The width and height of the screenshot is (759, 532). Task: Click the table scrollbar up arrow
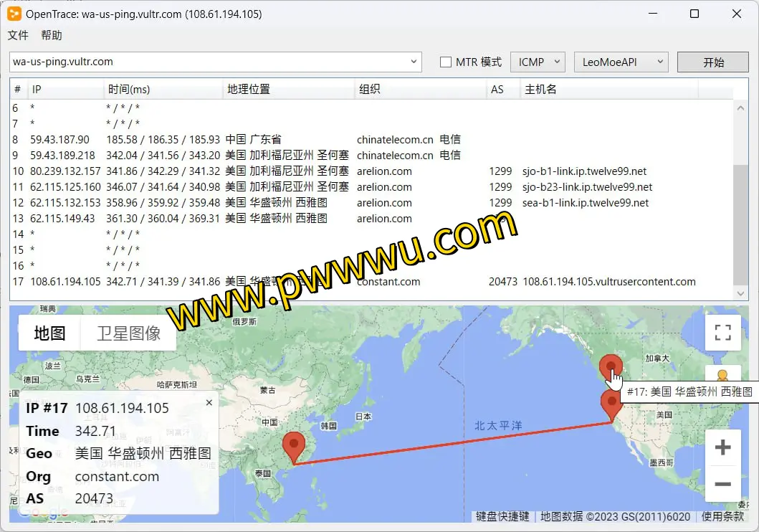pos(740,108)
